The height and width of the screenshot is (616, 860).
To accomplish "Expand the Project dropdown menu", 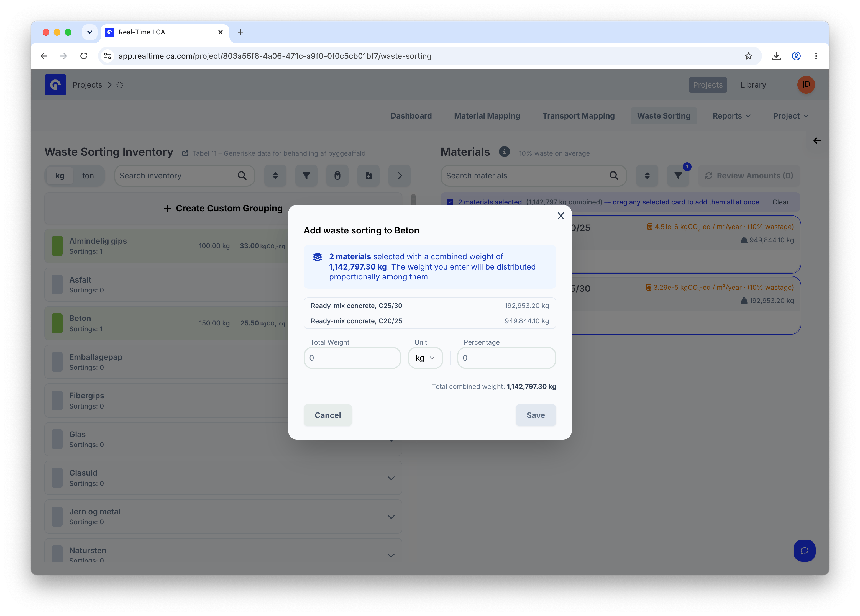I will point(791,115).
